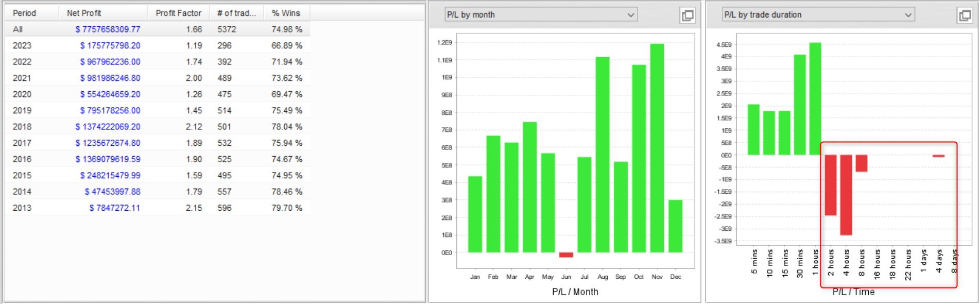Select the 5 mins duration bar
Viewport: 980px width, 304px height.
click(x=753, y=130)
